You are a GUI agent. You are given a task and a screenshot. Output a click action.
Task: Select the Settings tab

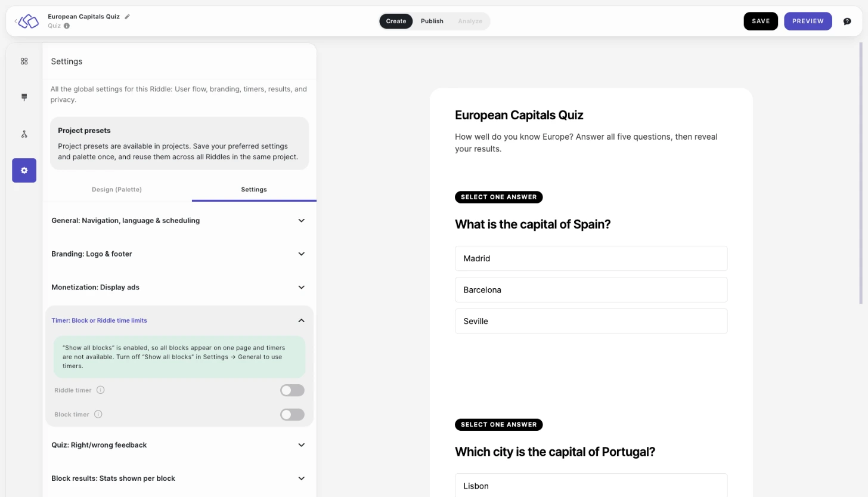254,189
